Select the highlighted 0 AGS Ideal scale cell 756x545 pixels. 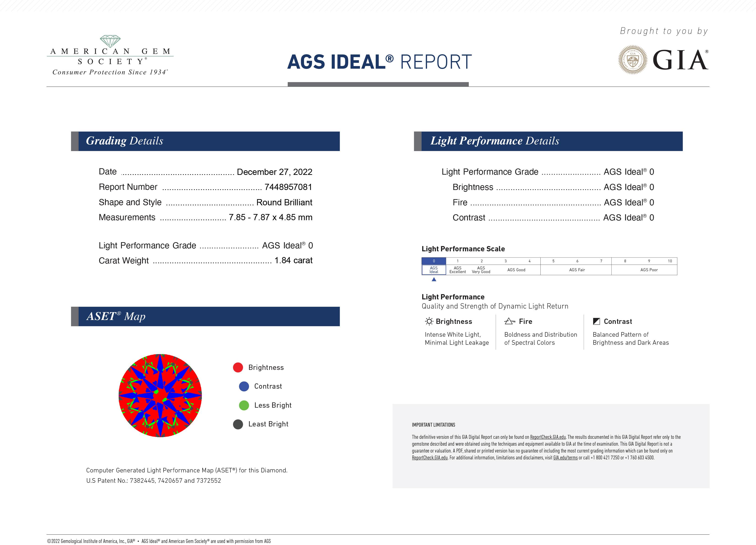tap(434, 266)
